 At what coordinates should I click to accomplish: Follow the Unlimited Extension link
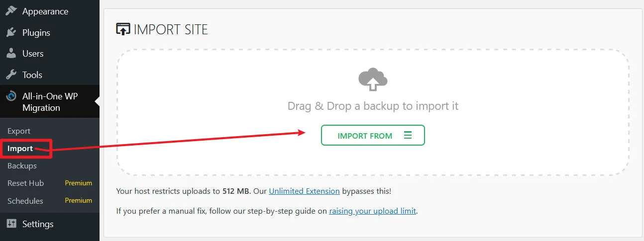click(x=304, y=191)
